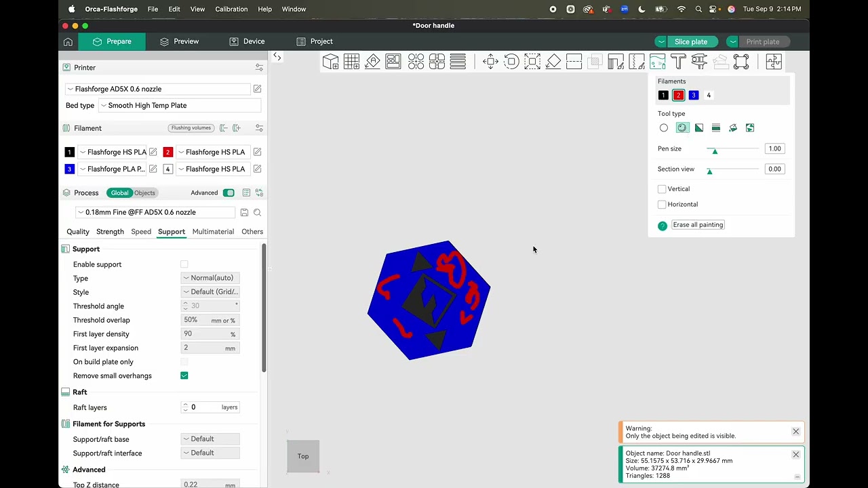868x488 pixels.
Task: Enable the support checkbox
Action: (x=184, y=264)
